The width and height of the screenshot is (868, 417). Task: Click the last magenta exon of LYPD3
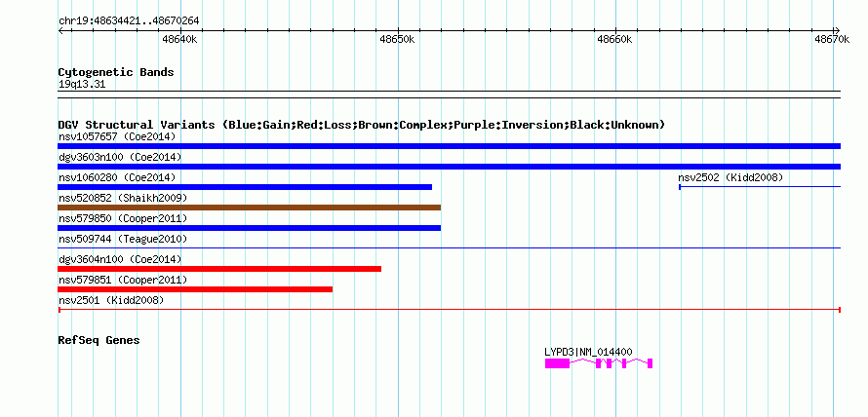click(x=650, y=363)
